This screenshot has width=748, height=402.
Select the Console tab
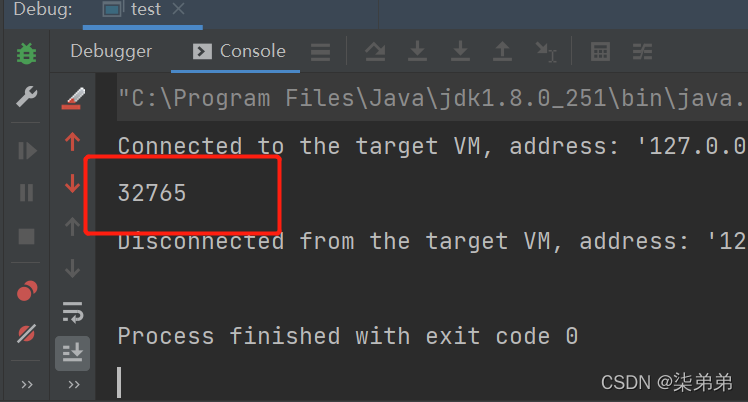pos(239,51)
